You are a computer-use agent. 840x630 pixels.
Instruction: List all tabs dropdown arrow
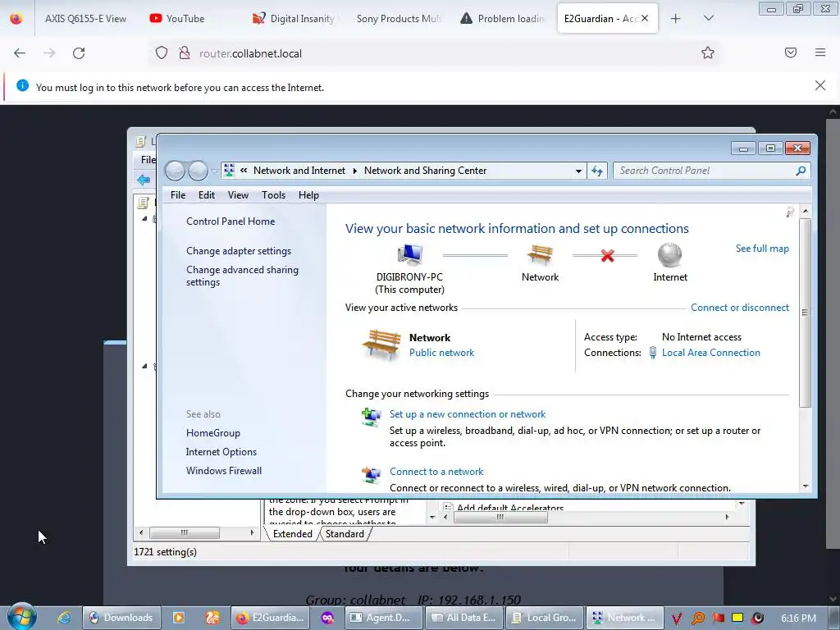[x=708, y=19]
